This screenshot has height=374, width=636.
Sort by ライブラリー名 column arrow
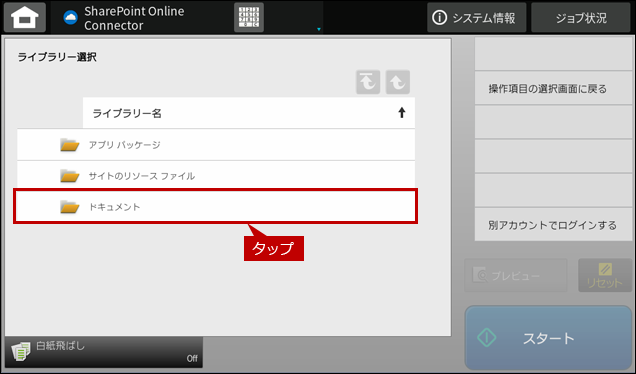click(402, 113)
